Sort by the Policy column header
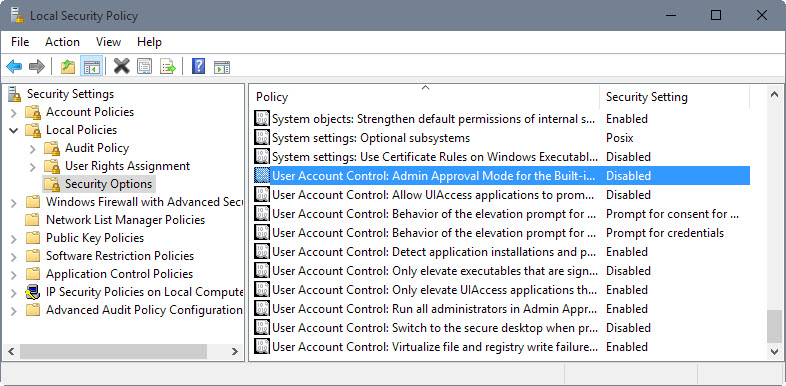Viewport: 786px width, 386px height. [x=425, y=97]
